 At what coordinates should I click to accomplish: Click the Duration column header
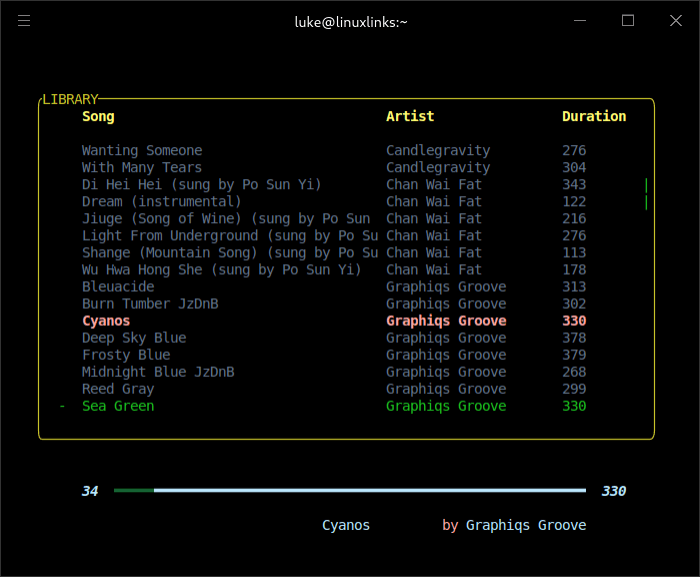coord(594,117)
